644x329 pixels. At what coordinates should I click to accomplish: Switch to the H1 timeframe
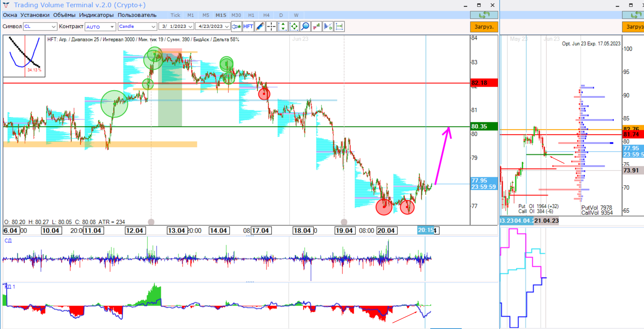tap(251, 15)
